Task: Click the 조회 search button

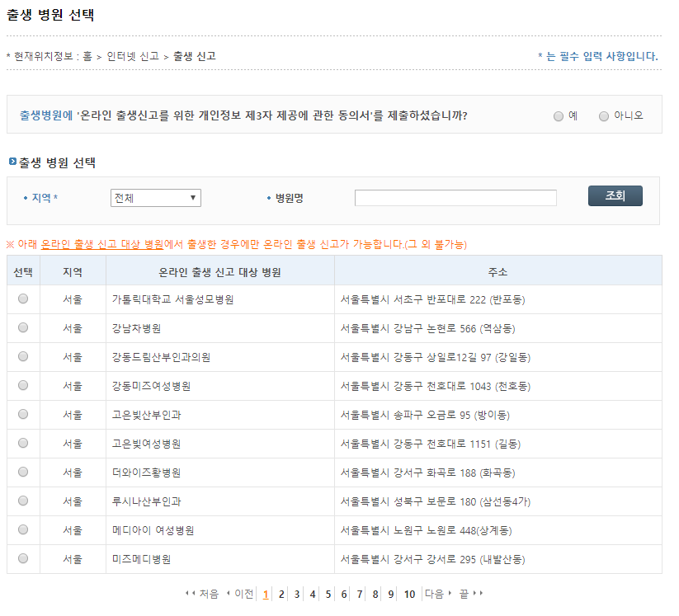Action: (615, 195)
